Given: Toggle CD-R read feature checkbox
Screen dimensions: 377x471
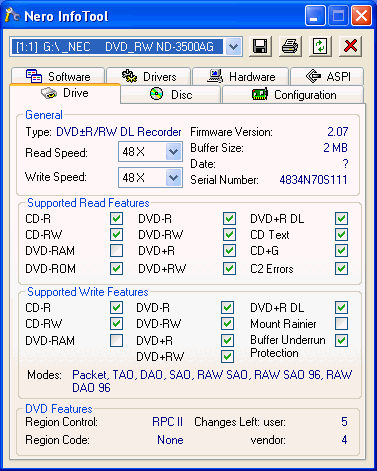Looking at the screenshot, I should click(x=116, y=219).
